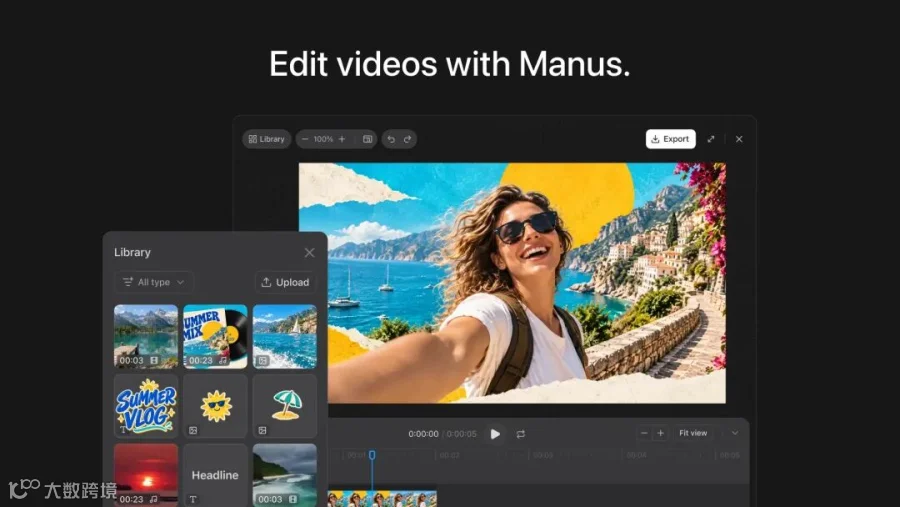Open the All type filter dropdown
The height and width of the screenshot is (507, 900).
coord(154,282)
